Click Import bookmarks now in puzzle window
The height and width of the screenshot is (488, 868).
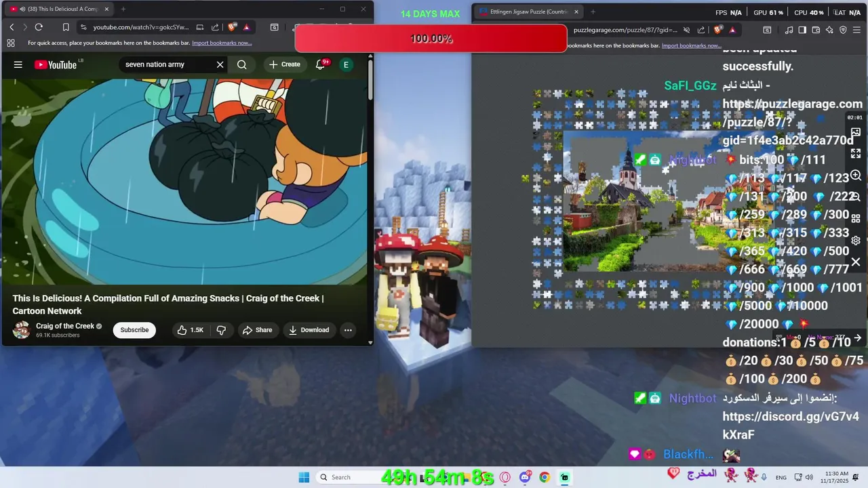(691, 45)
